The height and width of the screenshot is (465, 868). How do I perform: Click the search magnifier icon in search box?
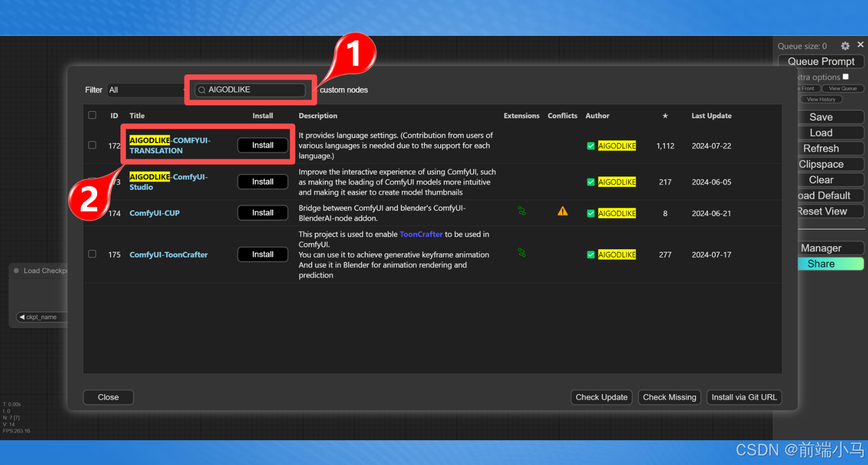coord(202,90)
